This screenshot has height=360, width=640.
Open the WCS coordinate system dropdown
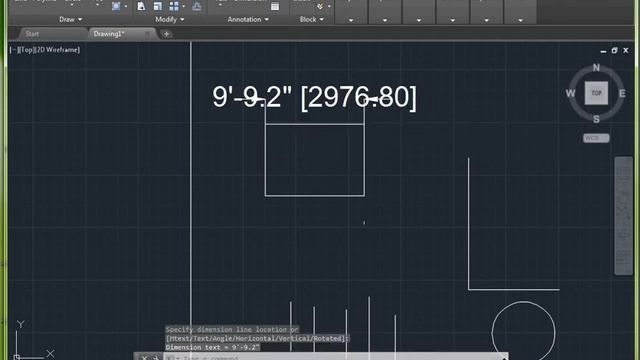[x=596, y=138]
